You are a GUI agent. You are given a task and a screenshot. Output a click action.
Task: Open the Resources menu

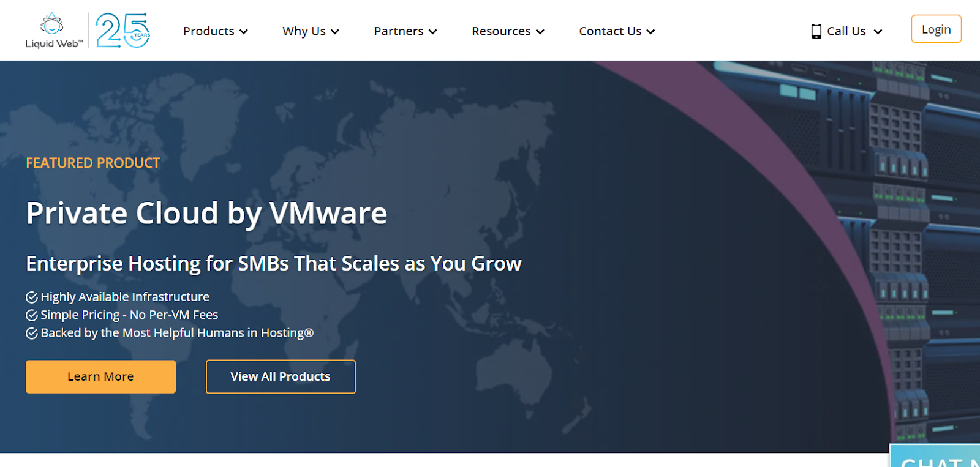[x=508, y=31]
